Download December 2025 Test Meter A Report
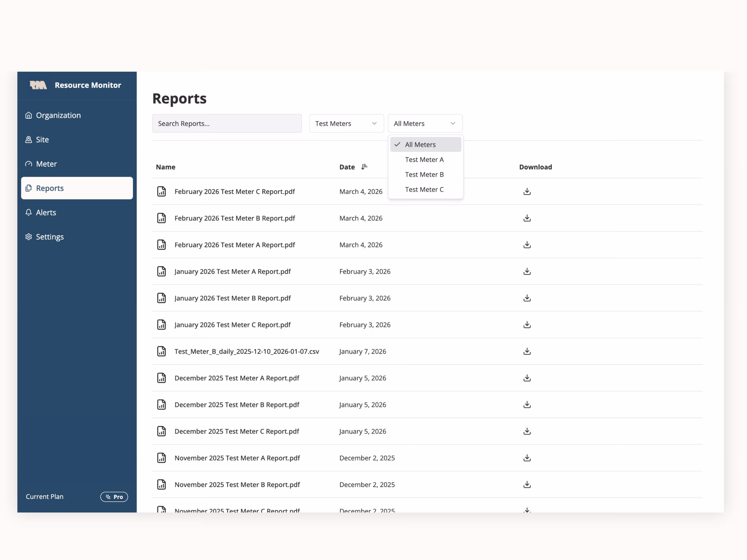This screenshot has width=747, height=560. click(x=527, y=378)
